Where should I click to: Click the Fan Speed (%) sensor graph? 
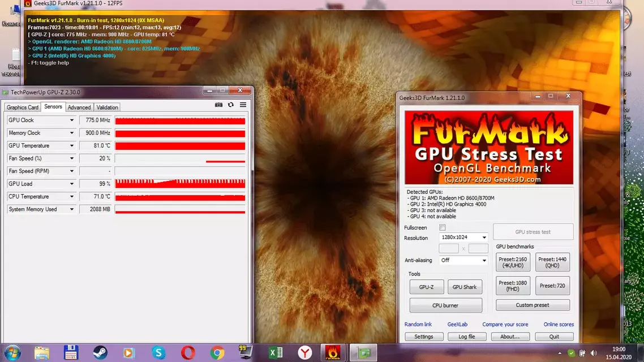(x=181, y=158)
